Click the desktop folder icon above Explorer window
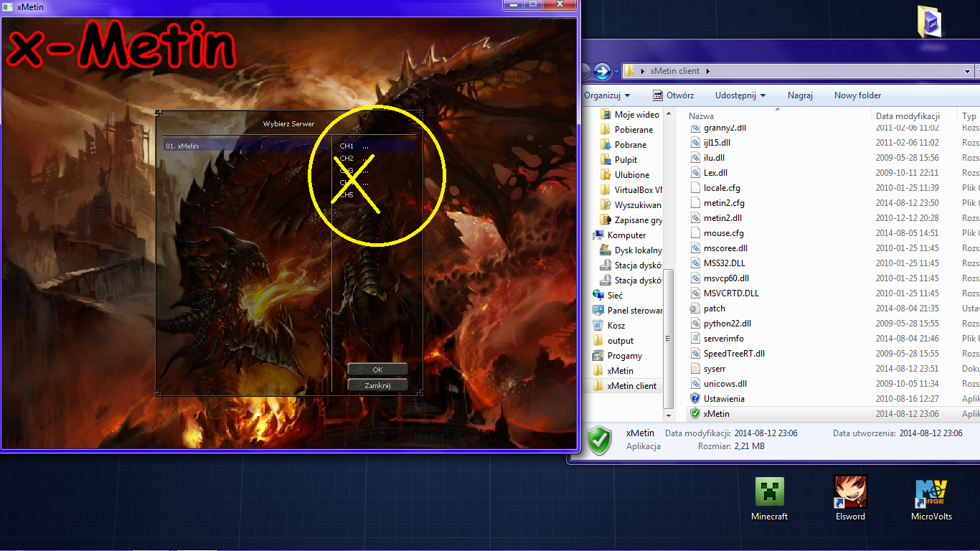980x551 pixels. pyautogui.click(x=930, y=22)
